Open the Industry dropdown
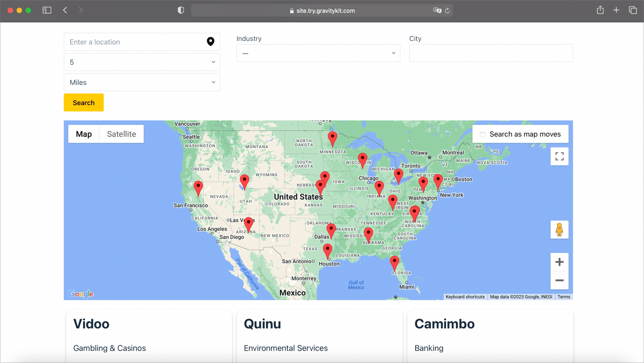 [318, 53]
